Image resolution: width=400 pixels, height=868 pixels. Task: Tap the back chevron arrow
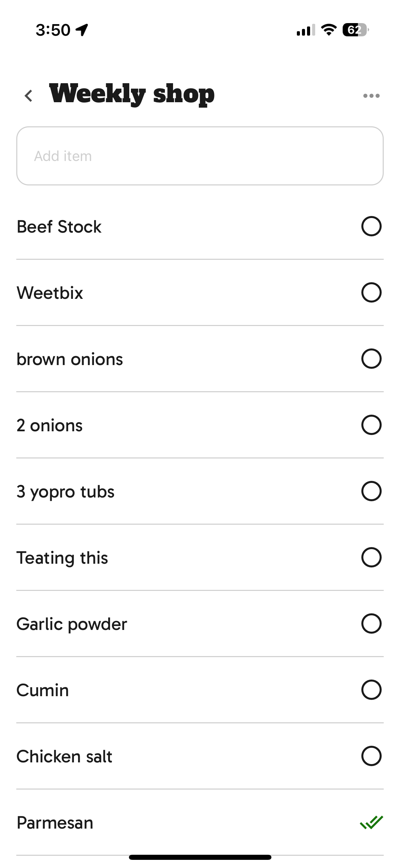coord(29,96)
